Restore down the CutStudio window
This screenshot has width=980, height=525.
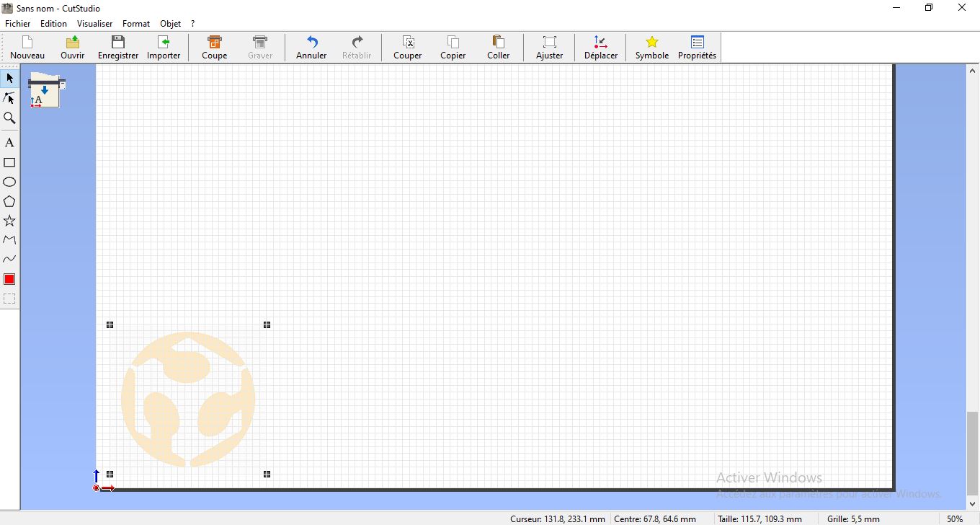[929, 8]
